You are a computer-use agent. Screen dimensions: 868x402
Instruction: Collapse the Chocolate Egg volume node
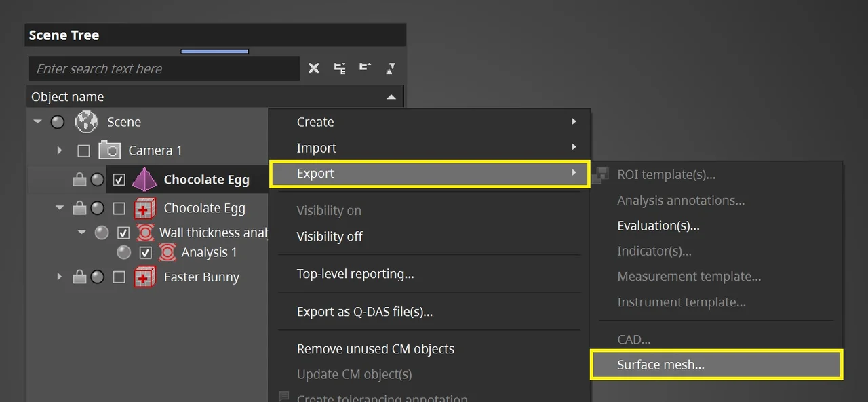coord(60,208)
